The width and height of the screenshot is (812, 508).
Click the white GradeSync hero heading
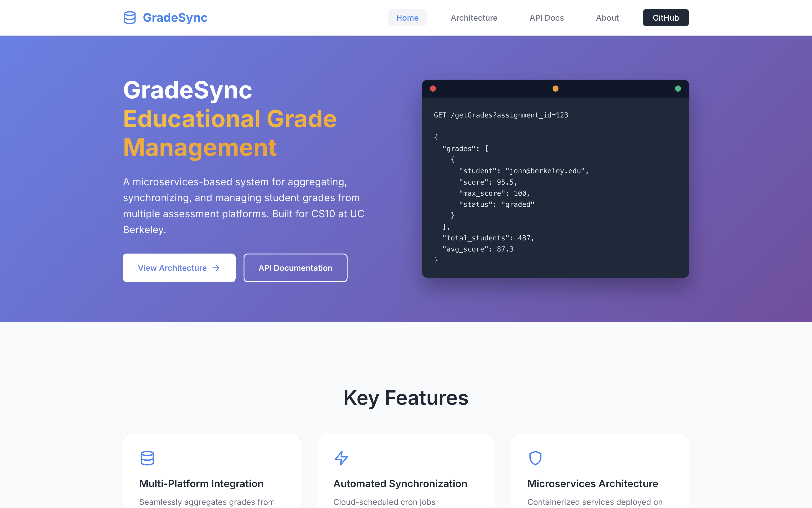(x=188, y=90)
